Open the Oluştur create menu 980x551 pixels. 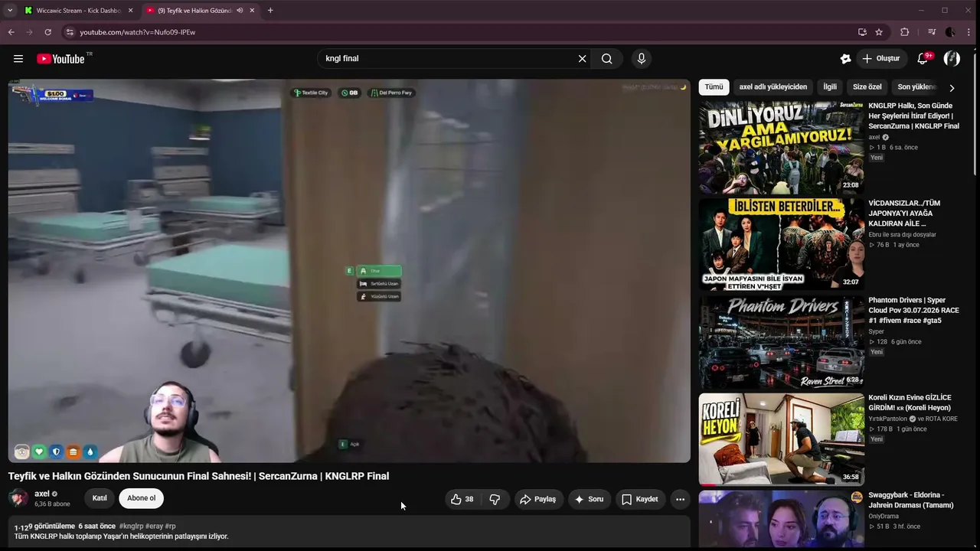(880, 59)
